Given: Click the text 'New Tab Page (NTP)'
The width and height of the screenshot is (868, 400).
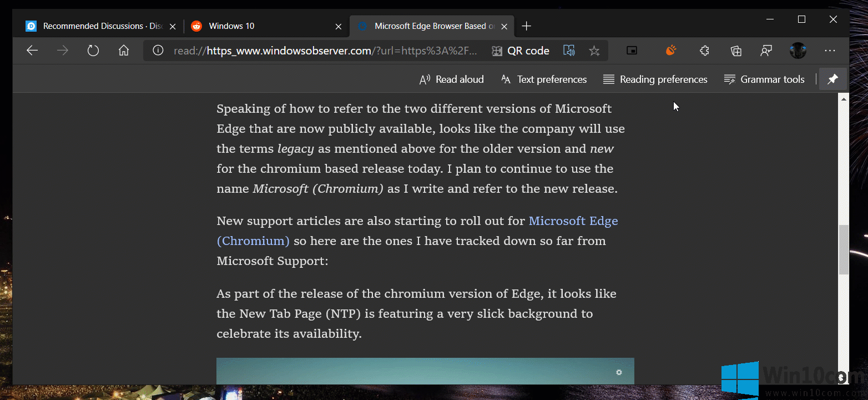Looking at the screenshot, I should point(300,314).
